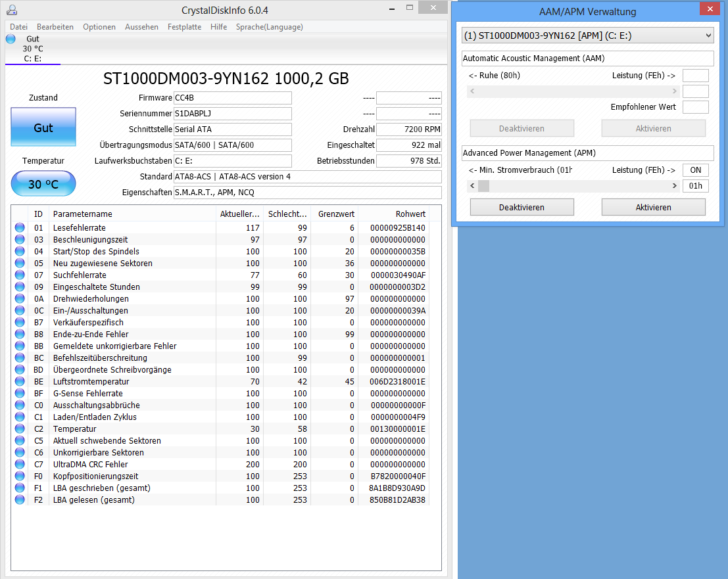728x579 pixels.
Task: Click status orb for G-Sense Fehlerrate row
Action: (x=20, y=393)
